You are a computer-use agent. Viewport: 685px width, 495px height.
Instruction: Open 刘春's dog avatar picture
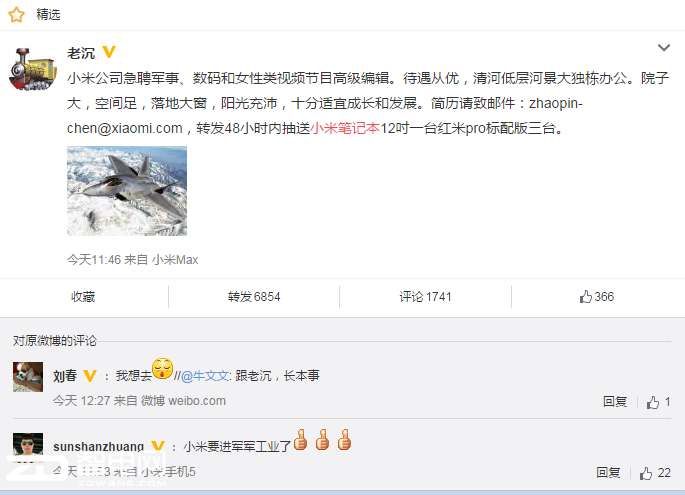[28, 377]
